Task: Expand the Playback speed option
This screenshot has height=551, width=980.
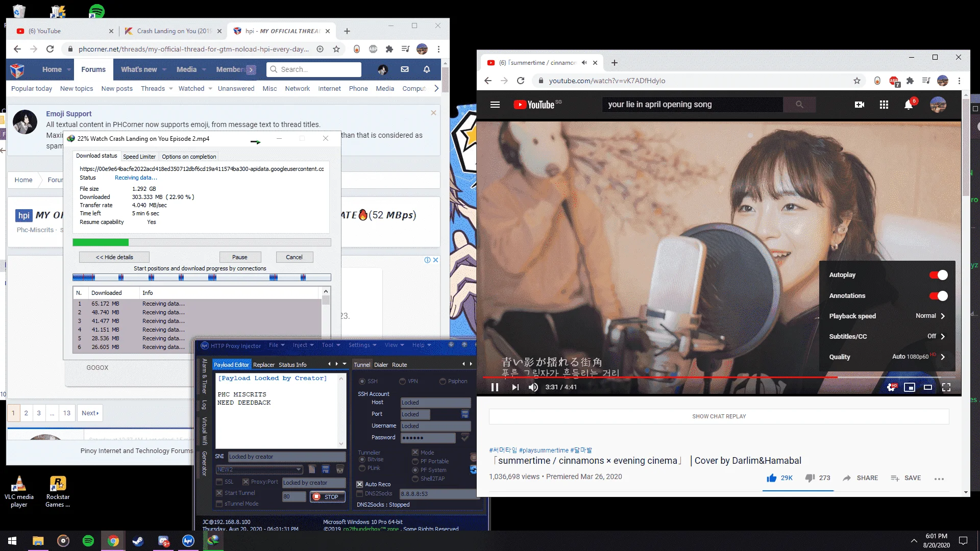Action: point(887,316)
